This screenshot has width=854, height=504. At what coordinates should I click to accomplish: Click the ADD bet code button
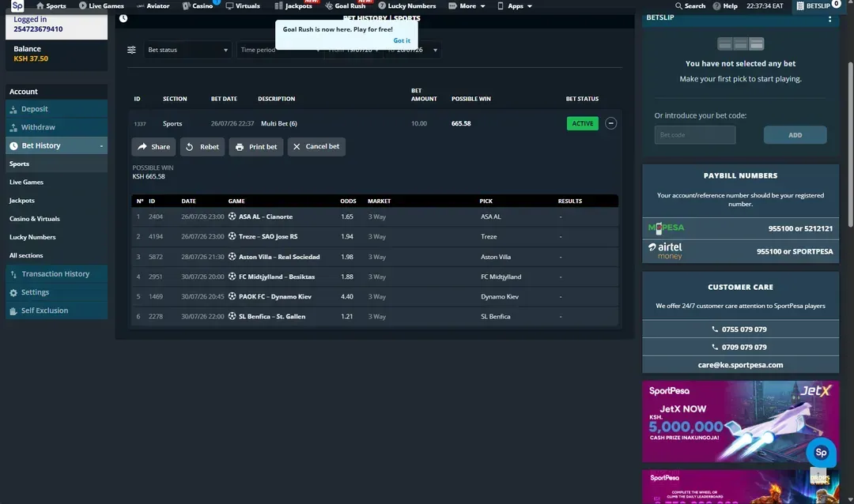795,135
